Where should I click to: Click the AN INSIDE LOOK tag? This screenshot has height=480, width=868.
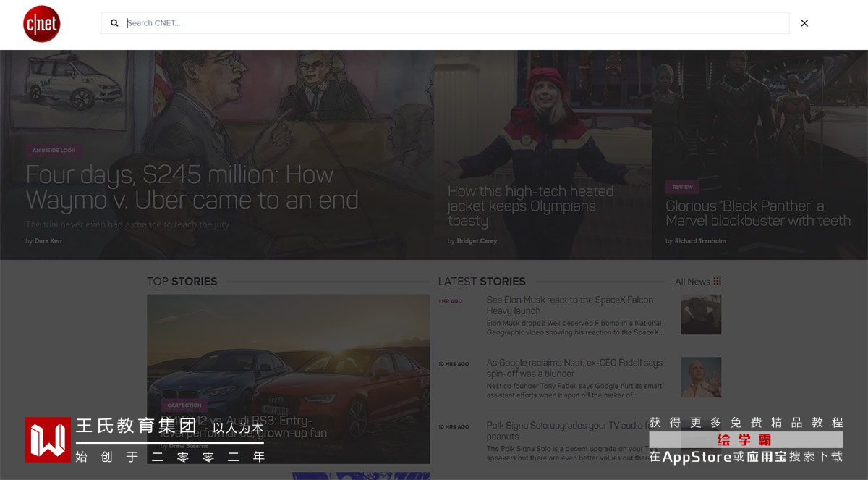tap(54, 151)
